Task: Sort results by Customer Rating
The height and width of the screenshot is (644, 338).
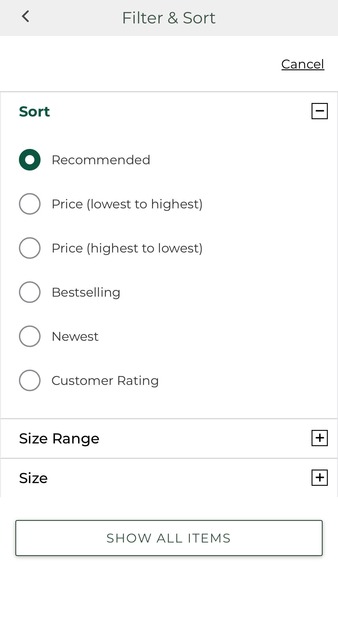Action: [x=29, y=380]
